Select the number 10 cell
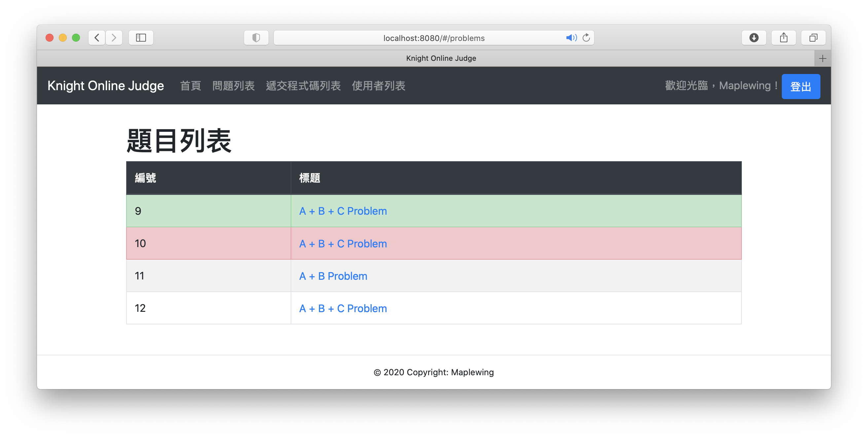The image size is (868, 438). tap(208, 243)
